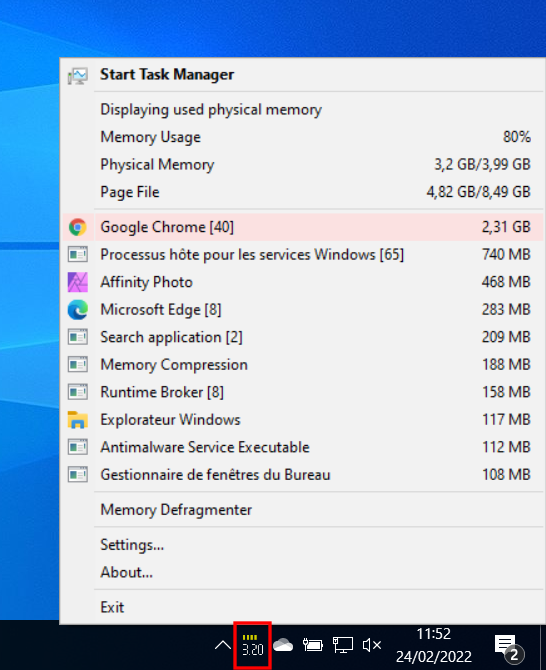Open the battery power tray icon

tap(312, 645)
